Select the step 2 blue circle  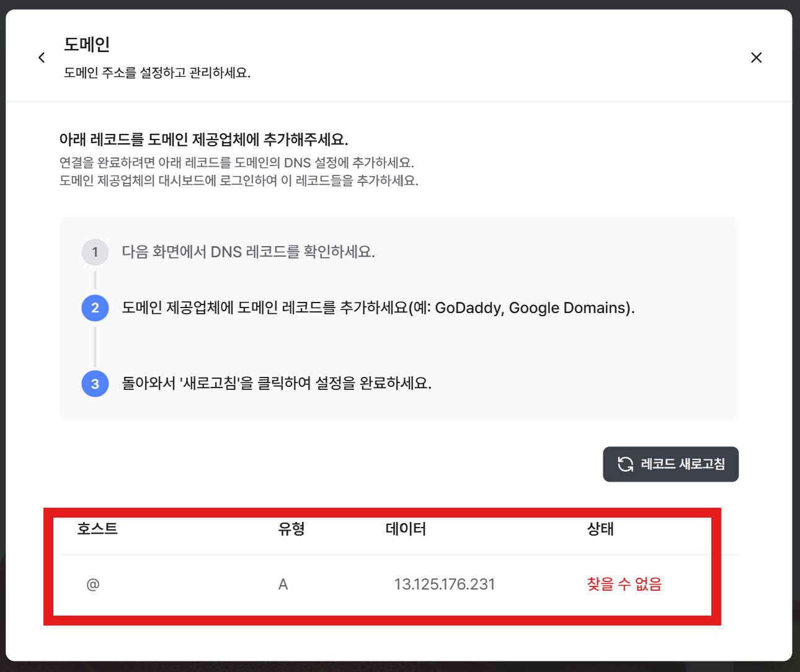[95, 308]
